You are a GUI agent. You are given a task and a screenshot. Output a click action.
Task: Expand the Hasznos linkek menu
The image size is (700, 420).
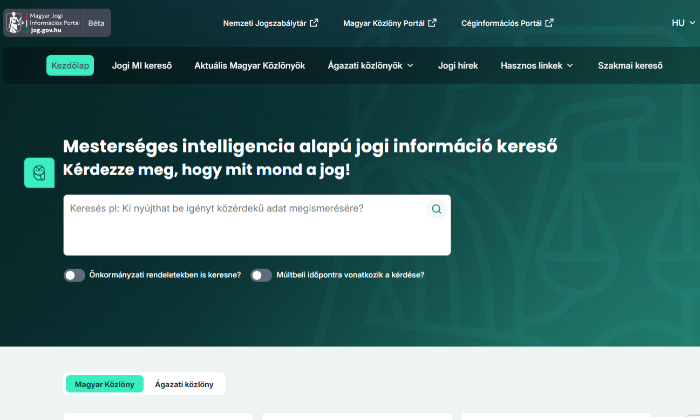(537, 66)
